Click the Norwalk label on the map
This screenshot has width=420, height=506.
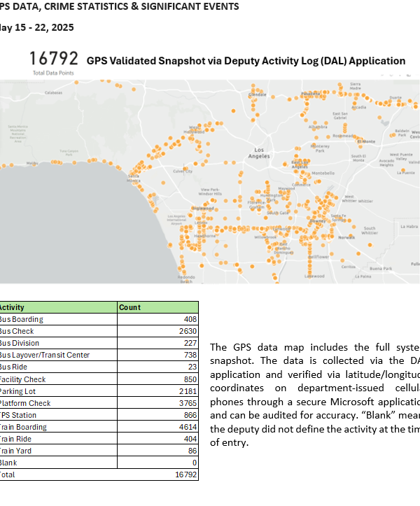click(x=346, y=237)
